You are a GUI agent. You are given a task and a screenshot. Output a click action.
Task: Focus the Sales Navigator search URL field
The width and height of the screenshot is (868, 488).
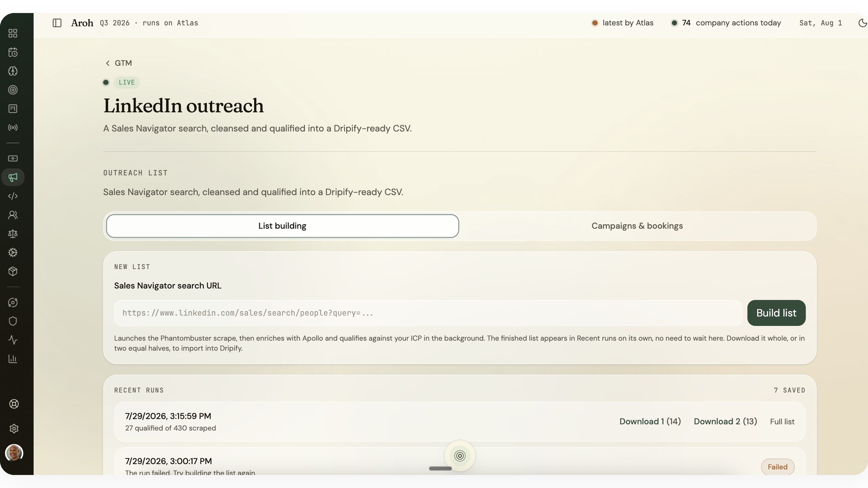(428, 313)
